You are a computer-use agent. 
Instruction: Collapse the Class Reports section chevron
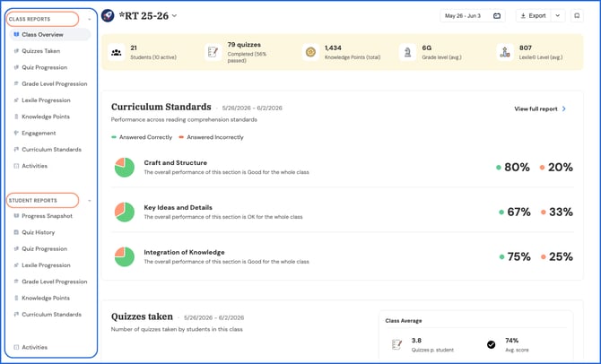coord(90,19)
